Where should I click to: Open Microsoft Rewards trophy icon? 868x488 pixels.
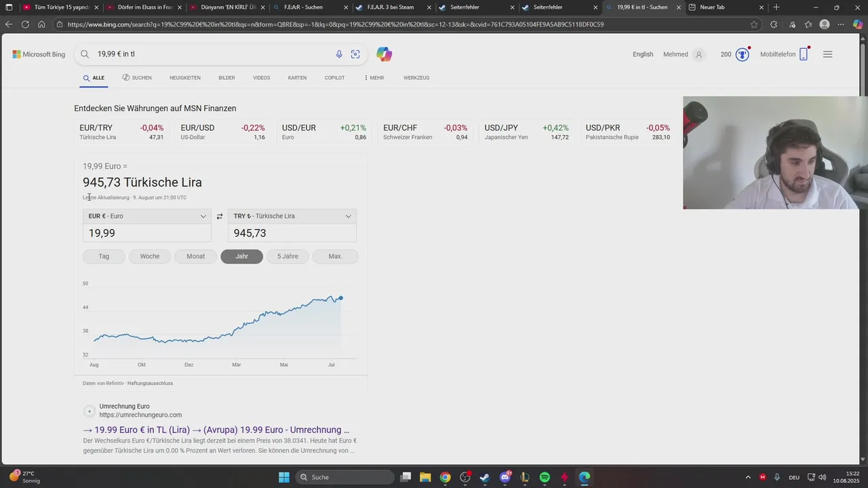[x=743, y=54]
